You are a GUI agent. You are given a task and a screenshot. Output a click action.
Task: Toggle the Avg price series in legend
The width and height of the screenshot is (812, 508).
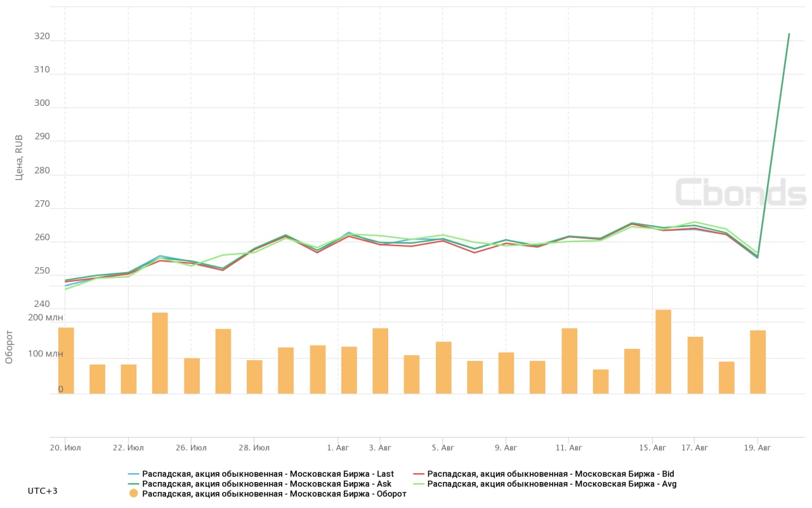545,484
